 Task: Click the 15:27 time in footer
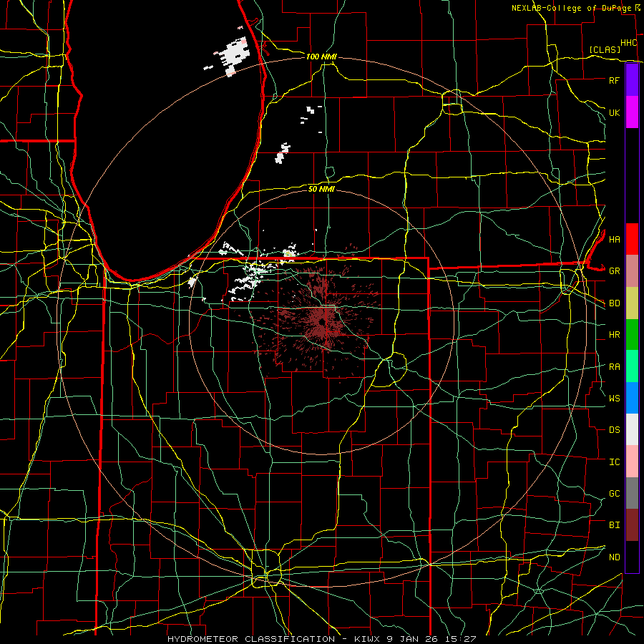pyautogui.click(x=460, y=639)
